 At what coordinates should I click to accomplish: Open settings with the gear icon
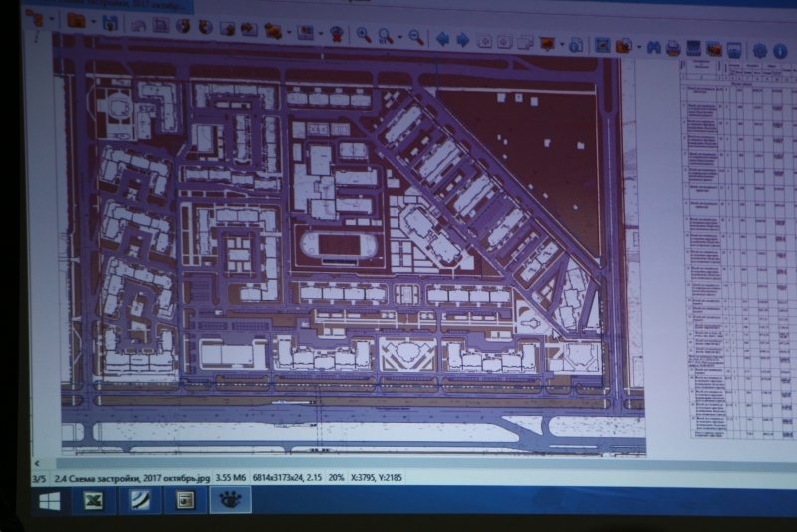(x=759, y=50)
